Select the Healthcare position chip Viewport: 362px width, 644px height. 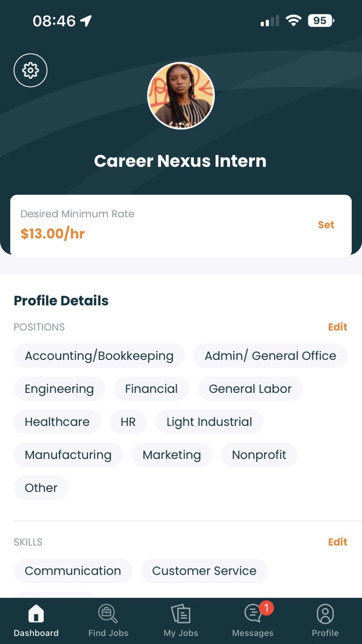pos(57,421)
